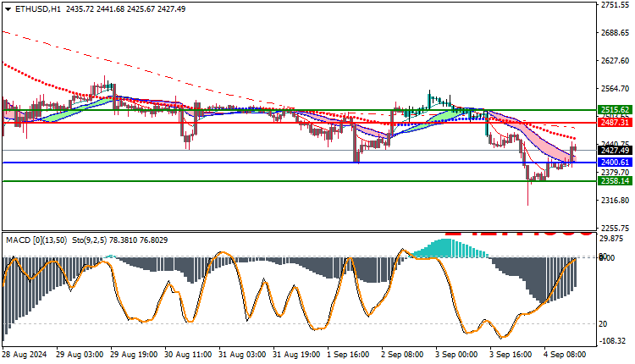Select the green 2358.14 price level label
The image size is (635, 364).
(615, 180)
